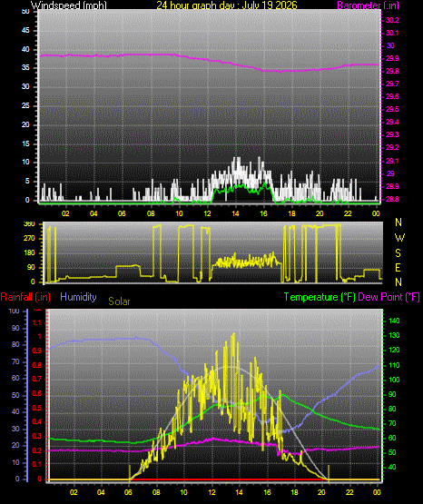Click hour 14 on wind graph axis
Screen dimensions: 423x504
[235, 213]
